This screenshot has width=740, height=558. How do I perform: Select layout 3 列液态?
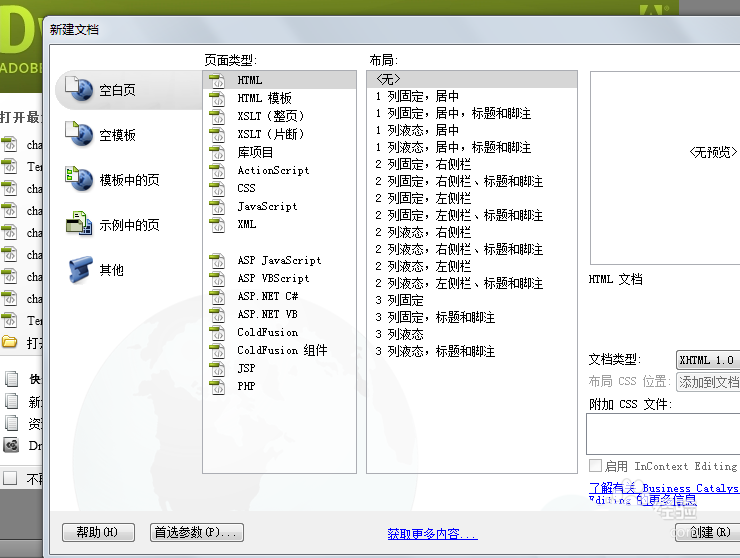click(x=472, y=334)
